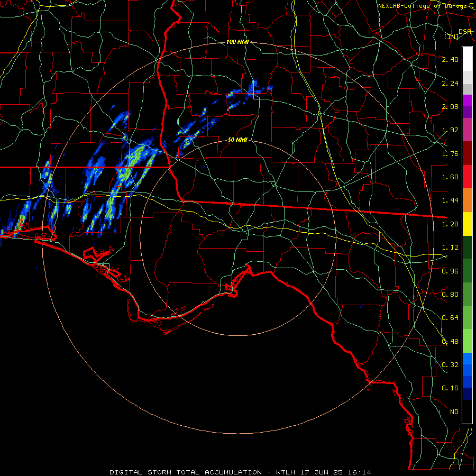Select the 2.08 legend value
The image size is (476, 476).
click(450, 106)
